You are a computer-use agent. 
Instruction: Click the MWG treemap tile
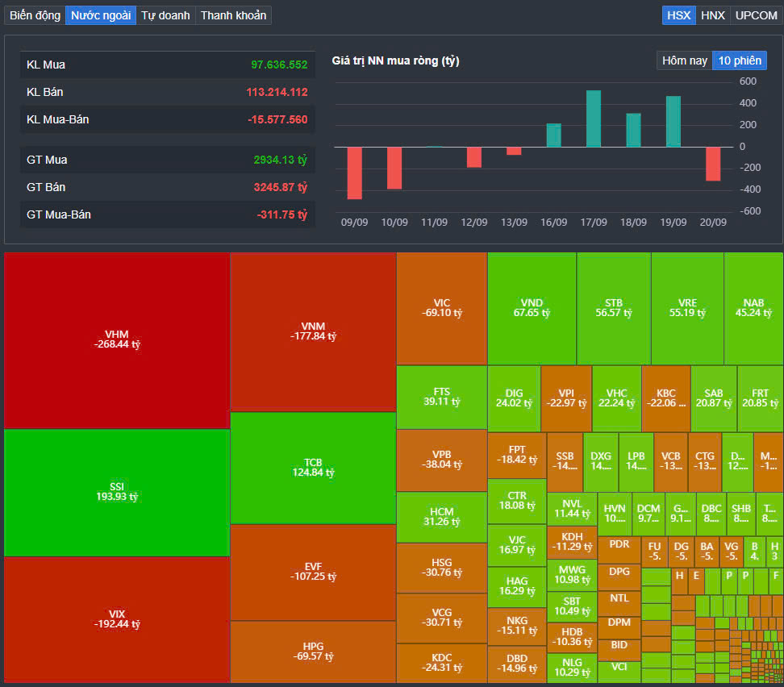click(x=572, y=575)
